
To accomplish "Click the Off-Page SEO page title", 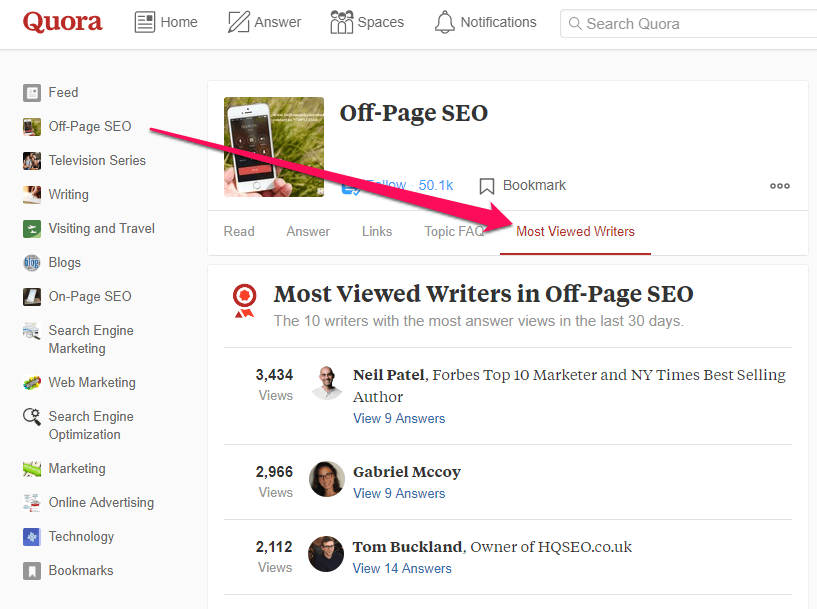I will coord(414,113).
